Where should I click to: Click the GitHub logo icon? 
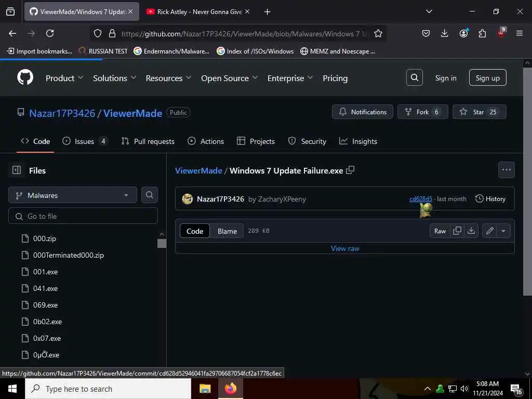coord(25,78)
